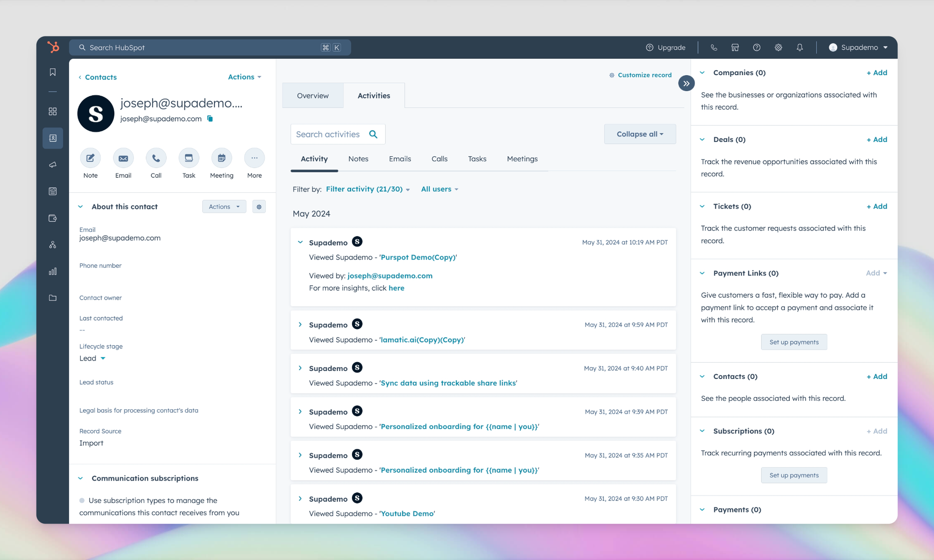Screen dimensions: 934x560
Task: Switch to the Notes activity tab
Action: (x=358, y=159)
